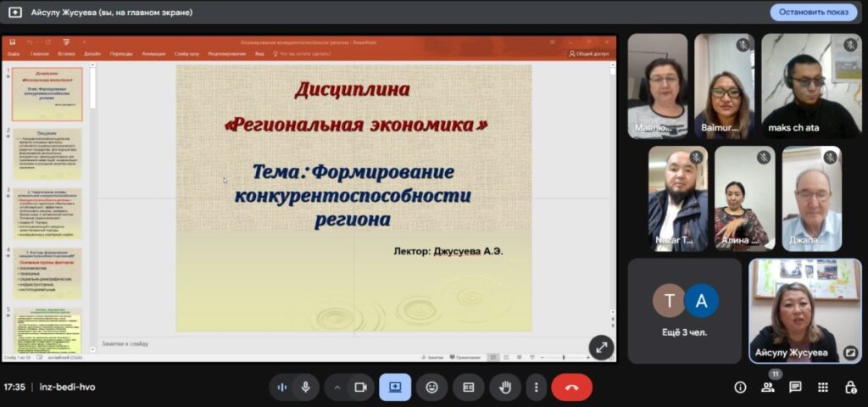This screenshot has height=407, width=868.
Task: Open more options three-dot menu
Action: (x=536, y=387)
